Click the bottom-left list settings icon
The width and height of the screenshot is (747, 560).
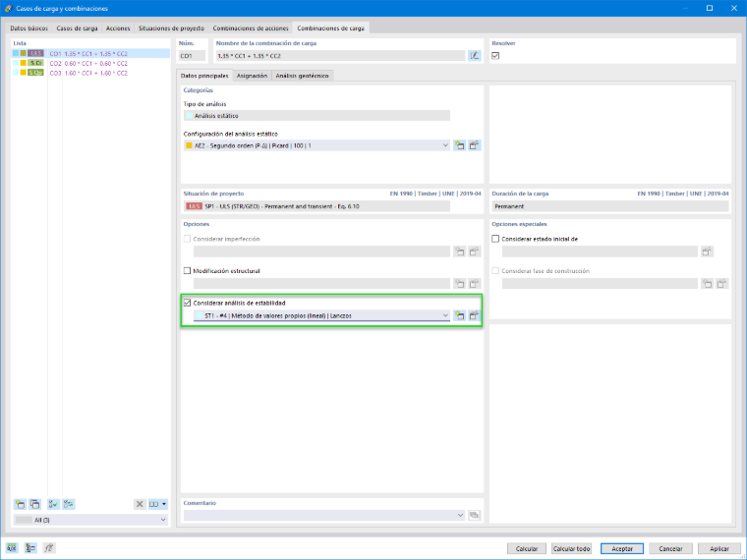(x=30, y=548)
